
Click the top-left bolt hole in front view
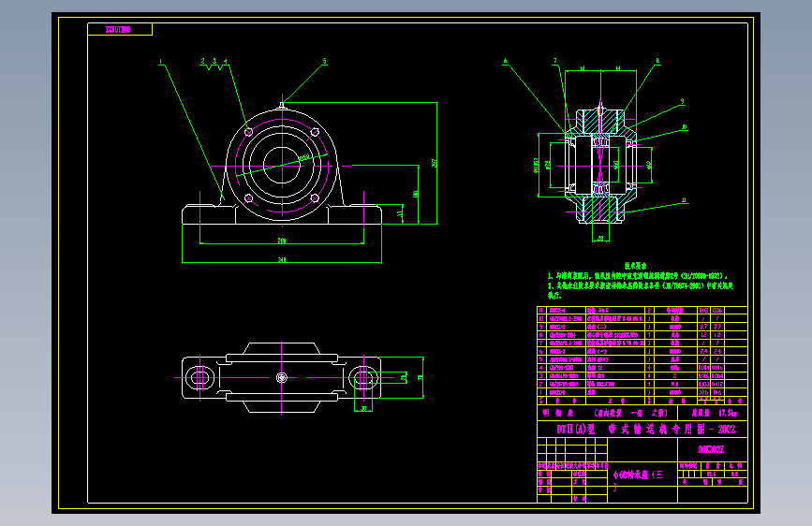(x=248, y=132)
